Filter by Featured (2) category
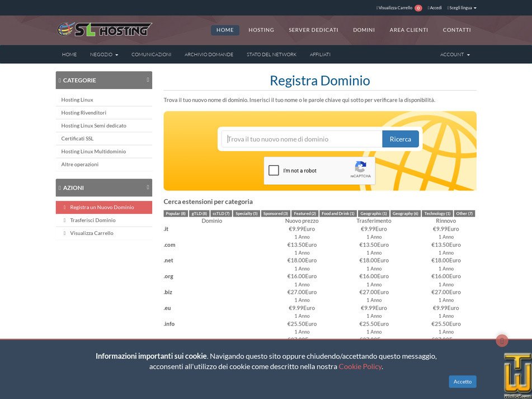This screenshot has width=532, height=399. (x=305, y=213)
